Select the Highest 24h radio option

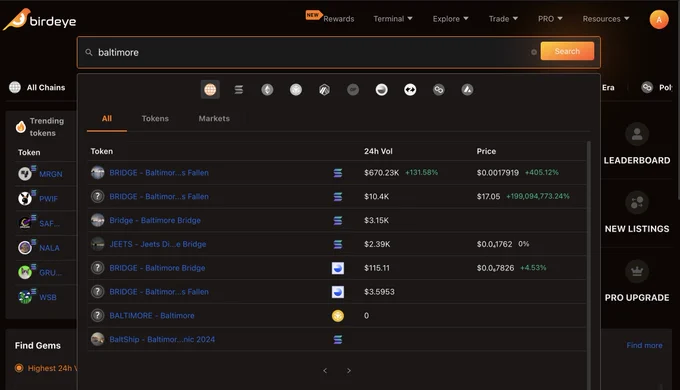click(x=19, y=368)
